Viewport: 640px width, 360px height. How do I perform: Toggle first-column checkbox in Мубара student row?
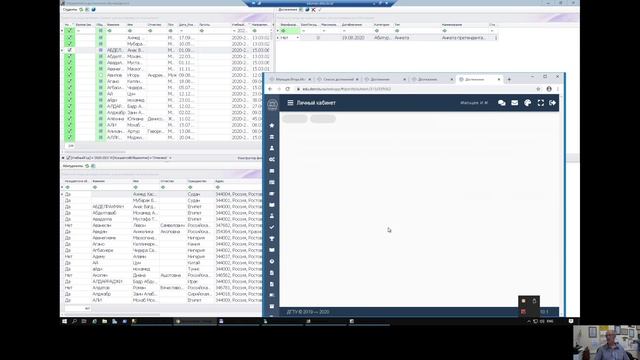click(69, 44)
